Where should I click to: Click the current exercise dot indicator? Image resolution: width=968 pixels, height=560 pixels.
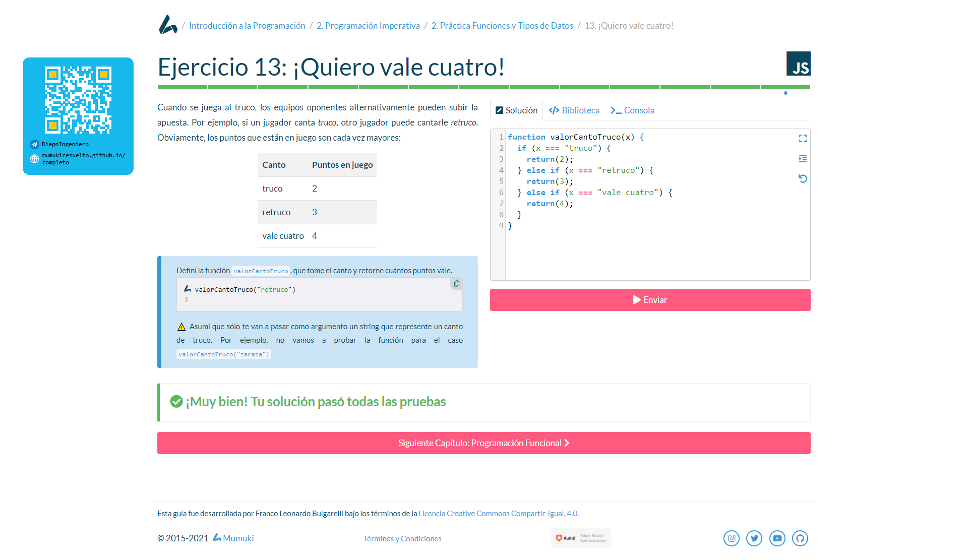pos(785,93)
